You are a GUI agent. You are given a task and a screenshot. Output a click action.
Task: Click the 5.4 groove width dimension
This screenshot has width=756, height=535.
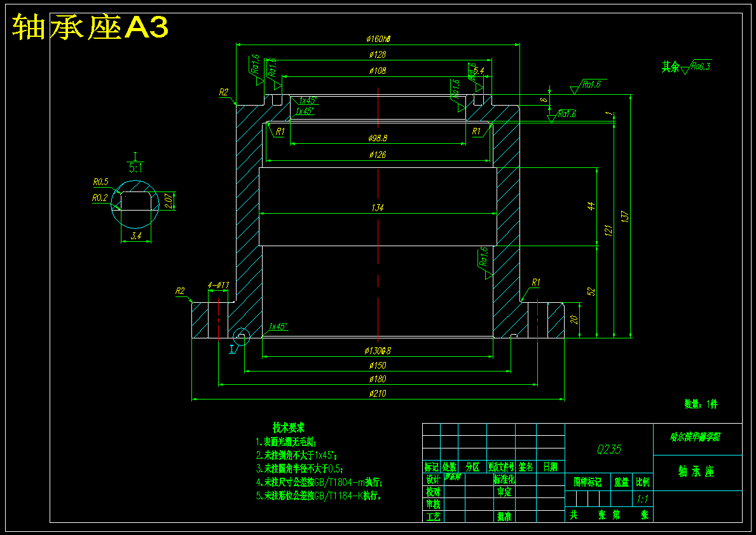(x=479, y=71)
